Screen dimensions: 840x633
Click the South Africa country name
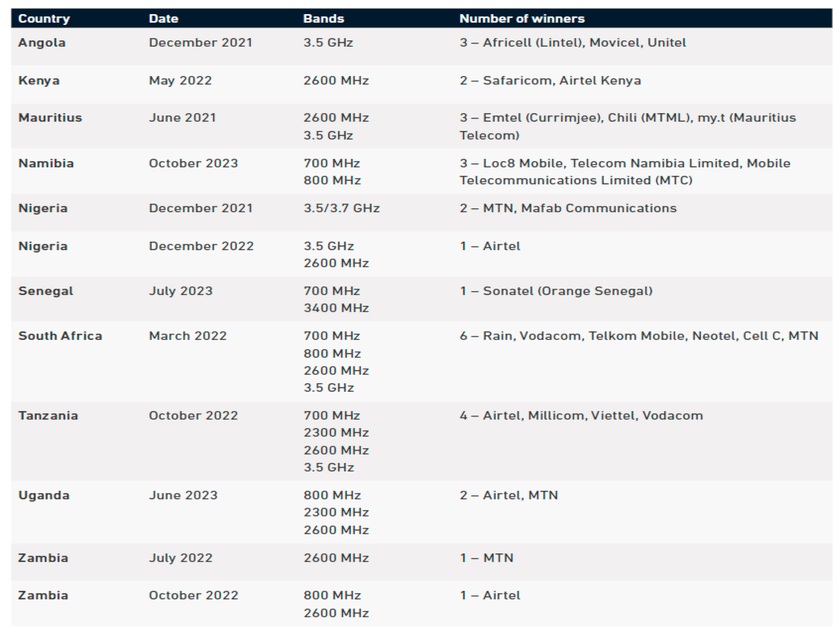pos(60,336)
